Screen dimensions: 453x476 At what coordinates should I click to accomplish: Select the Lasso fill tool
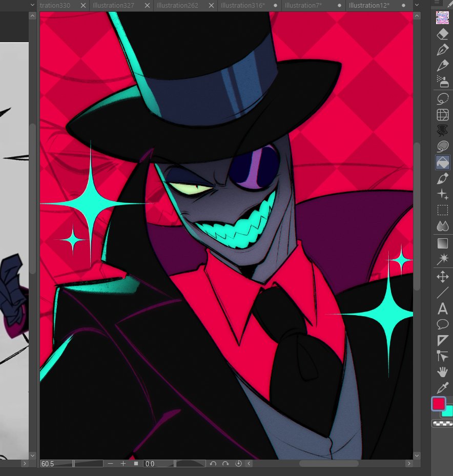pos(442,147)
